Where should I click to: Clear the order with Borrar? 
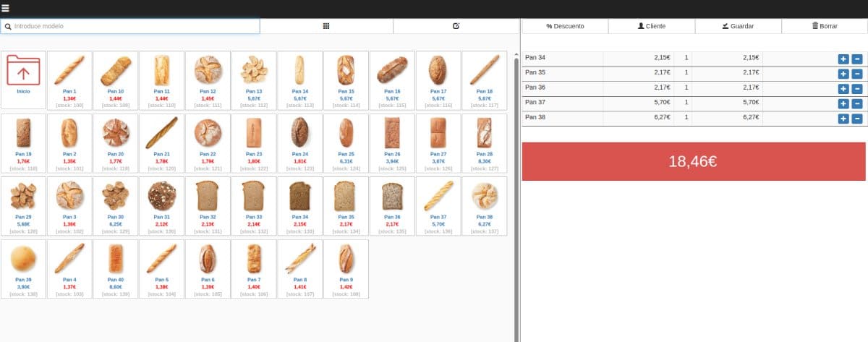point(825,26)
